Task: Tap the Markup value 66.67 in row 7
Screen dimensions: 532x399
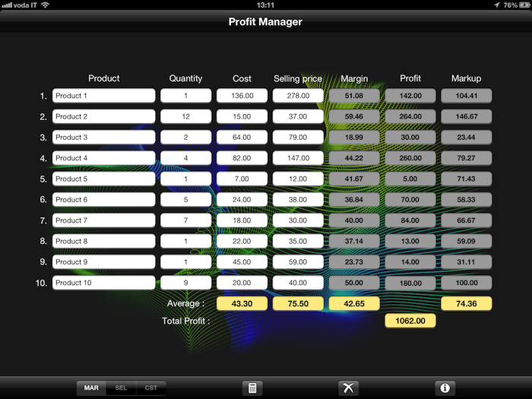Action: tap(467, 220)
